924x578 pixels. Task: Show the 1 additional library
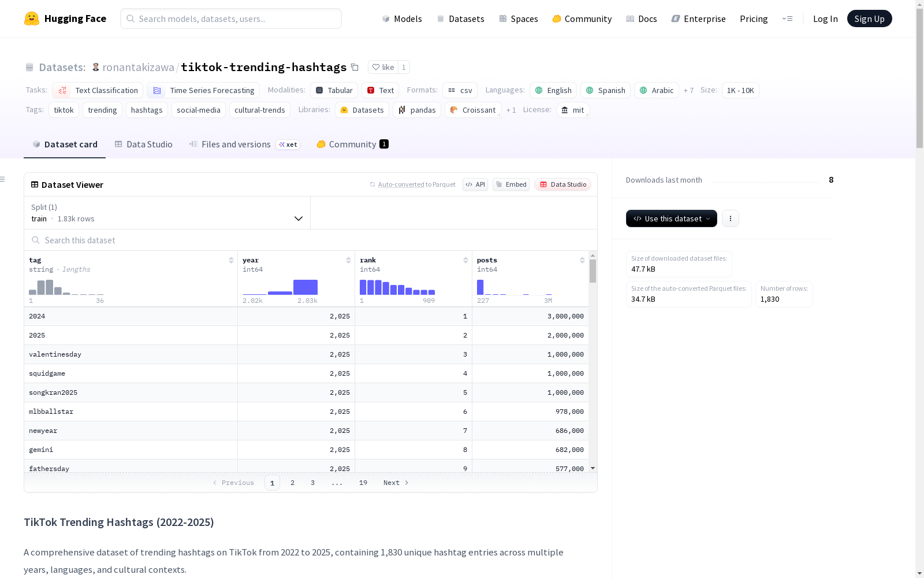pos(511,110)
